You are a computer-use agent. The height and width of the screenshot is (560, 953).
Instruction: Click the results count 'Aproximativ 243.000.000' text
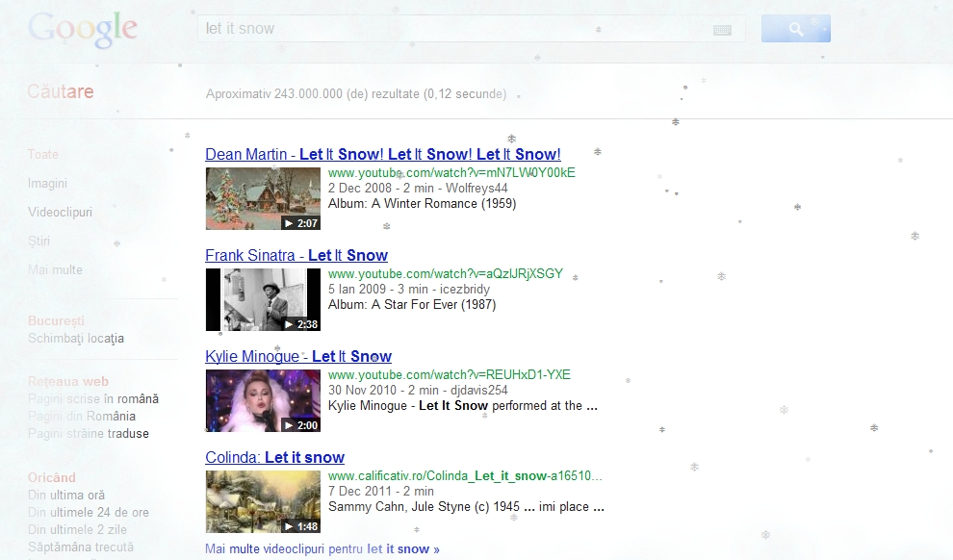coord(356,94)
